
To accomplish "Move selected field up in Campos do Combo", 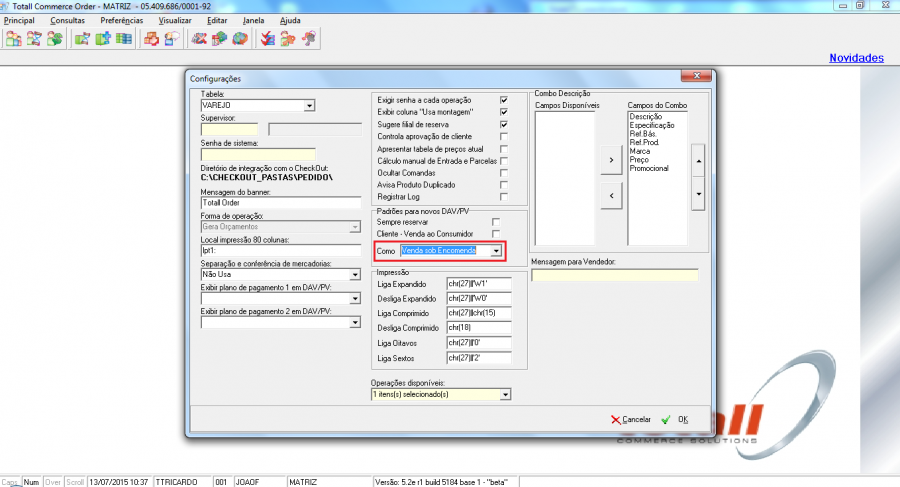I will [x=698, y=161].
